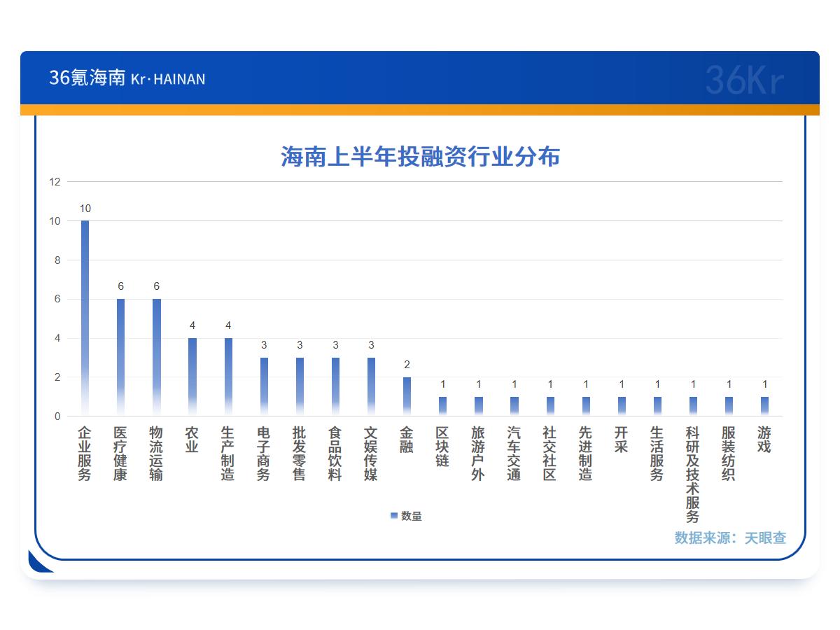This screenshot has height=630, width=840.
Task: Click the data label 4 above 生产制造 bar
Action: (227, 325)
